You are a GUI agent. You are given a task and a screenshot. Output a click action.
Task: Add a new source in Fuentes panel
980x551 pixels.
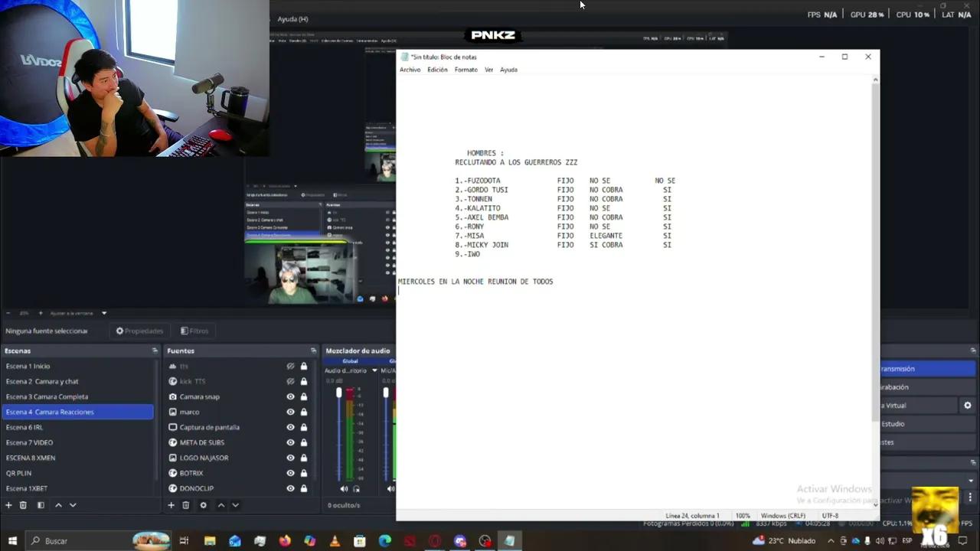click(171, 505)
